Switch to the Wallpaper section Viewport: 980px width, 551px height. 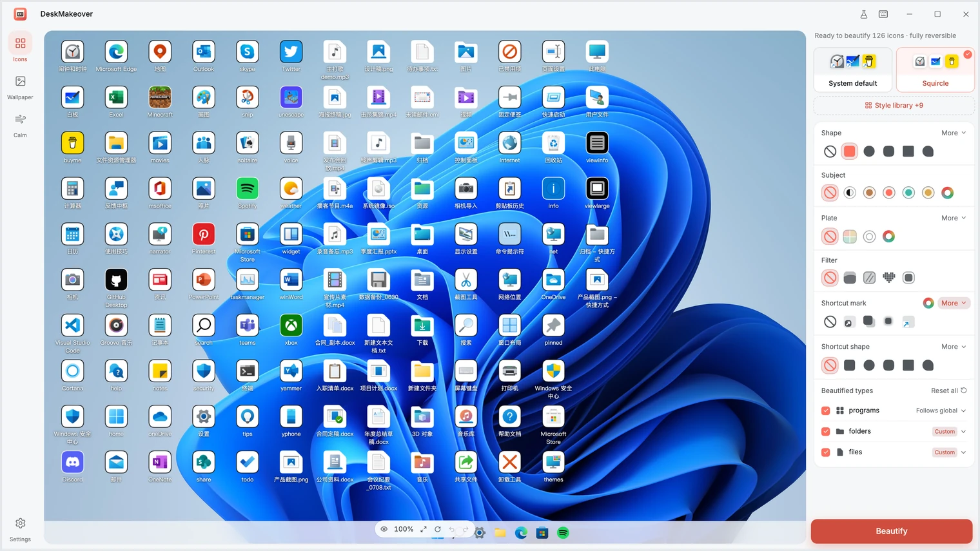pyautogui.click(x=20, y=87)
